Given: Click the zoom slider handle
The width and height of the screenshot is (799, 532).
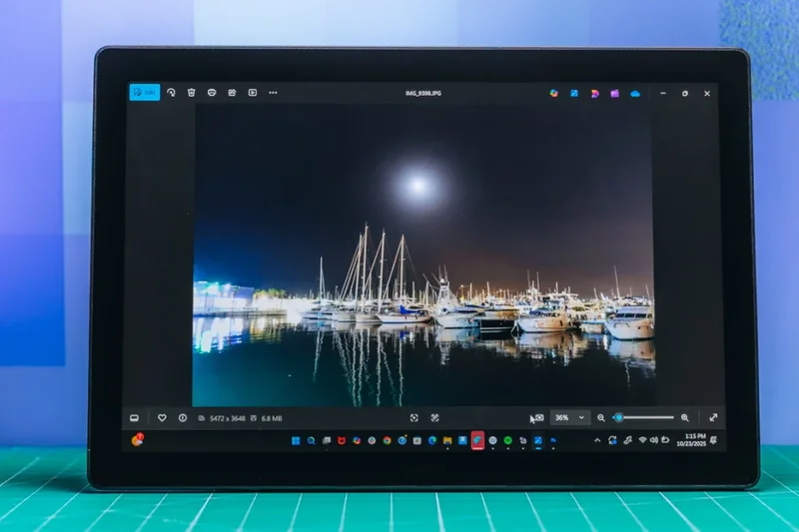Looking at the screenshot, I should (x=619, y=418).
